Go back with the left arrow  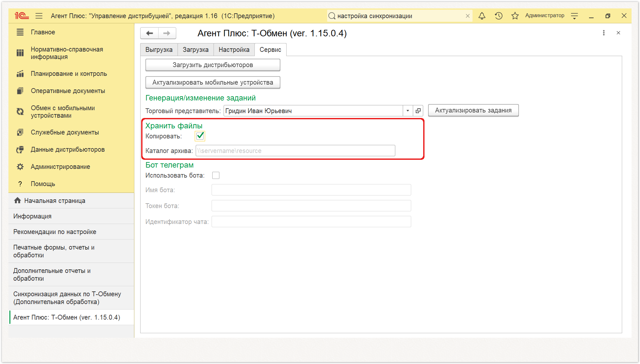point(150,33)
